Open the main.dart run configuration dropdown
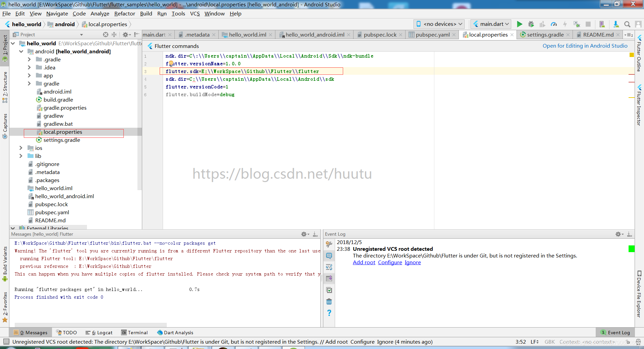This screenshot has width=644, height=349. [x=491, y=24]
